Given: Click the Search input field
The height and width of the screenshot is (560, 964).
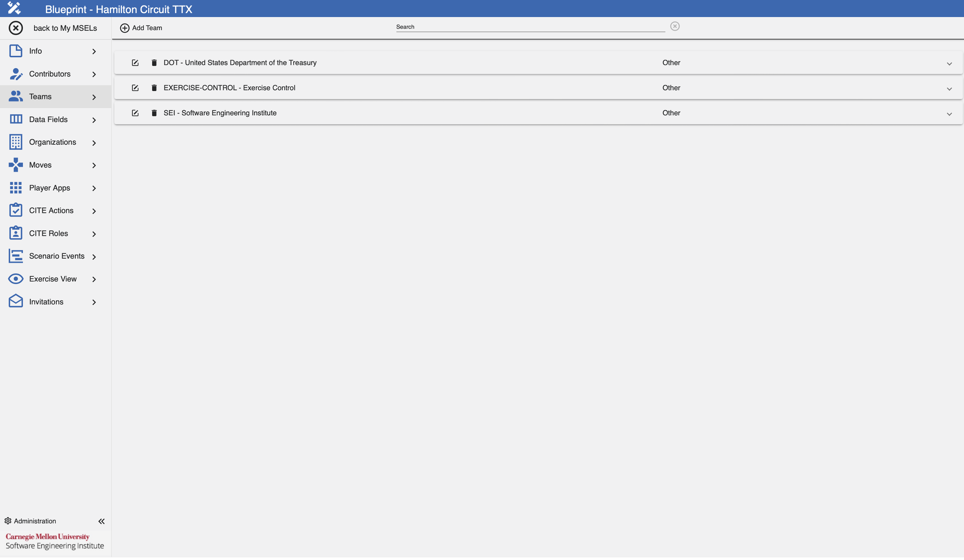Looking at the screenshot, I should (530, 27).
